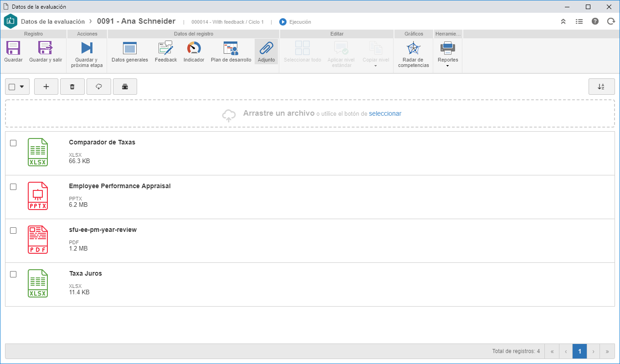Click the evaluation app logo icon

[10, 21]
